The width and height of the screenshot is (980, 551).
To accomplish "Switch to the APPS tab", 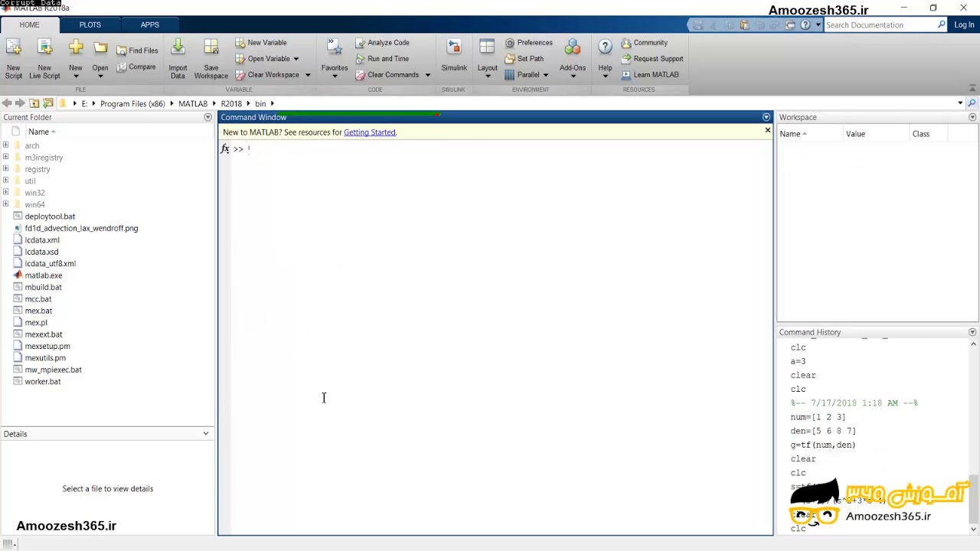I will [149, 24].
